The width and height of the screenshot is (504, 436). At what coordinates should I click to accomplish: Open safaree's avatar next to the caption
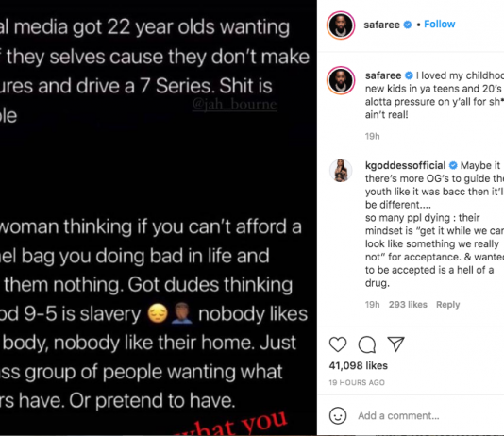(341, 80)
